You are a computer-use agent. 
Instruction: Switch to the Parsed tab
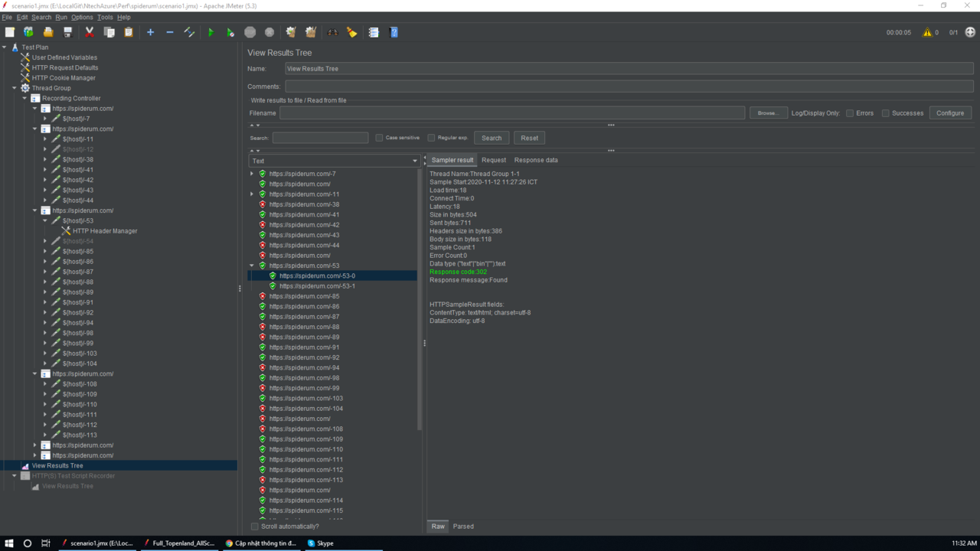point(463,527)
